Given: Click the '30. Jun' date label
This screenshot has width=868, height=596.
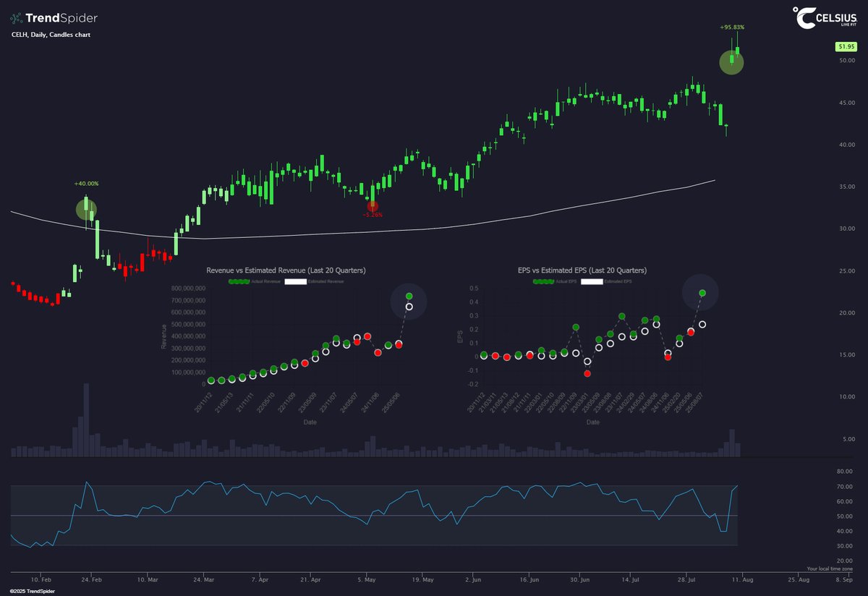Looking at the screenshot, I should [580, 579].
